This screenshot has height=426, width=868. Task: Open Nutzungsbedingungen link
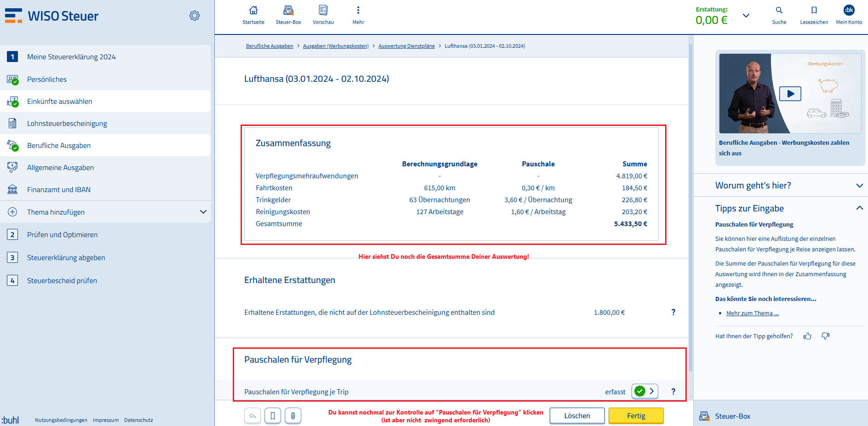[x=61, y=420]
